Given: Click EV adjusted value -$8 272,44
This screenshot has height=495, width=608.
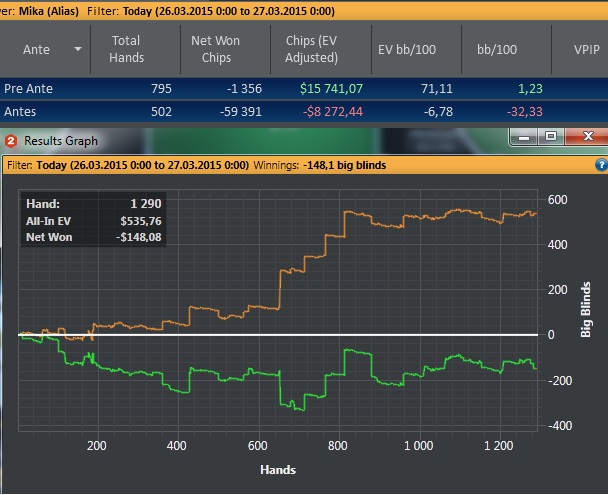Looking at the screenshot, I should pos(333,112).
